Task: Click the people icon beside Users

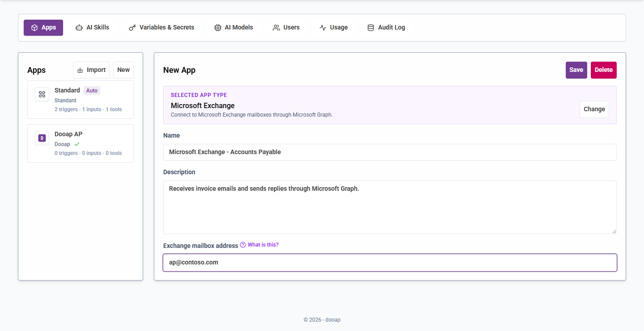Action: (x=276, y=28)
